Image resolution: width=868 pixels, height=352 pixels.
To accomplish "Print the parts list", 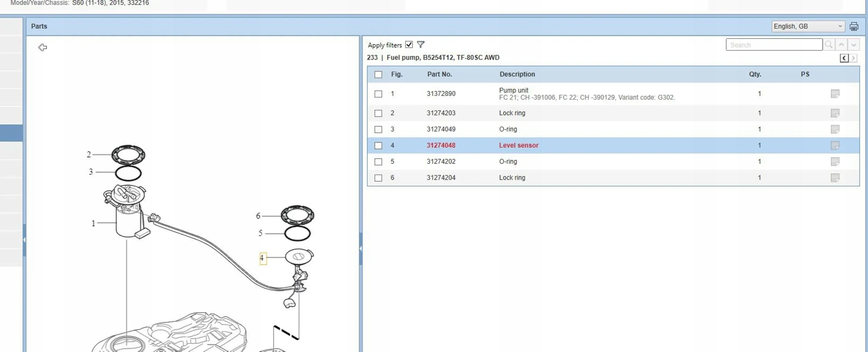I will coord(854,26).
